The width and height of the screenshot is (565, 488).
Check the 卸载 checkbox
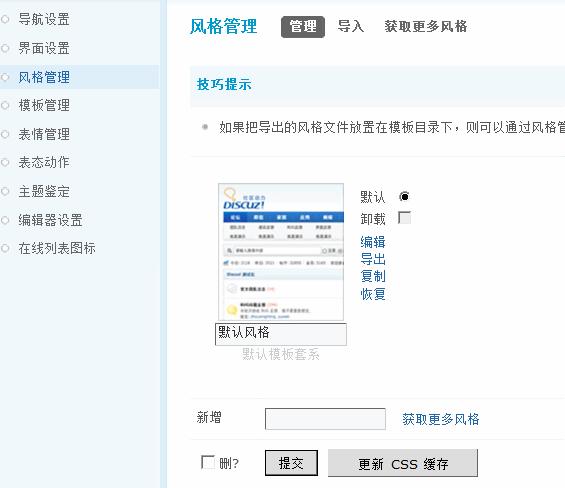click(404, 218)
